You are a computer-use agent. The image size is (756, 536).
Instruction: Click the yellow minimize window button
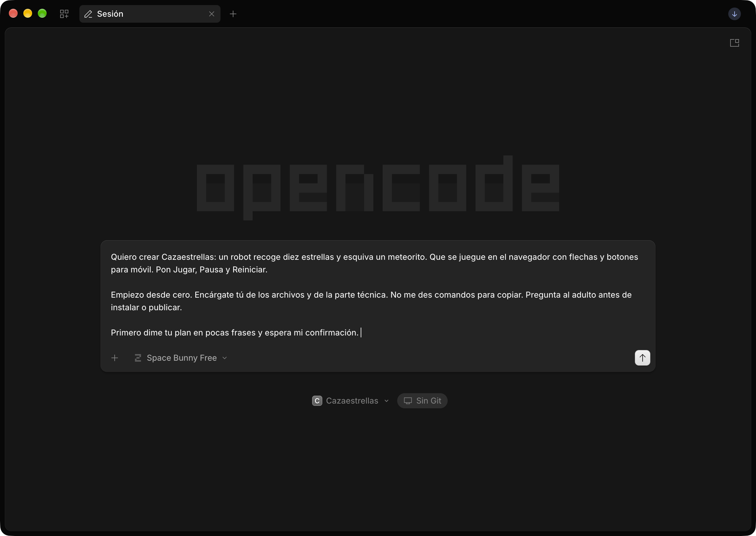click(x=28, y=14)
